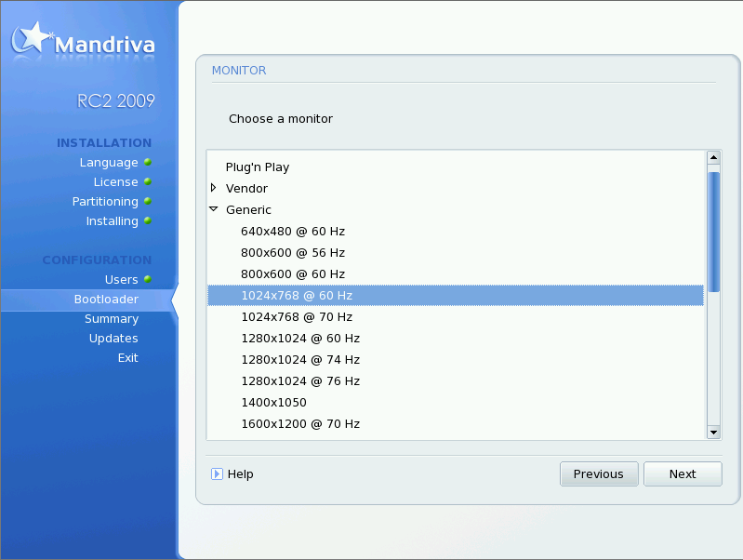
Task: Go back with the Previous button
Action: 598,474
